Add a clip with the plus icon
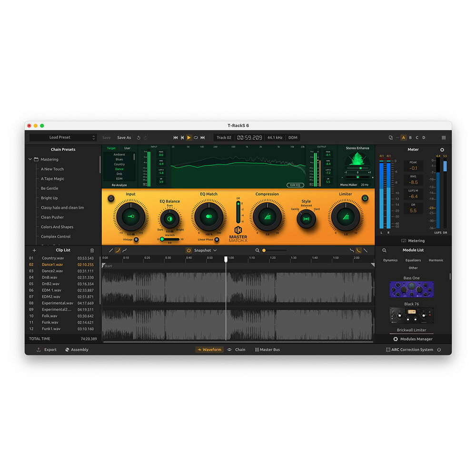Screen dimensions: 476x476 pyautogui.click(x=34, y=250)
